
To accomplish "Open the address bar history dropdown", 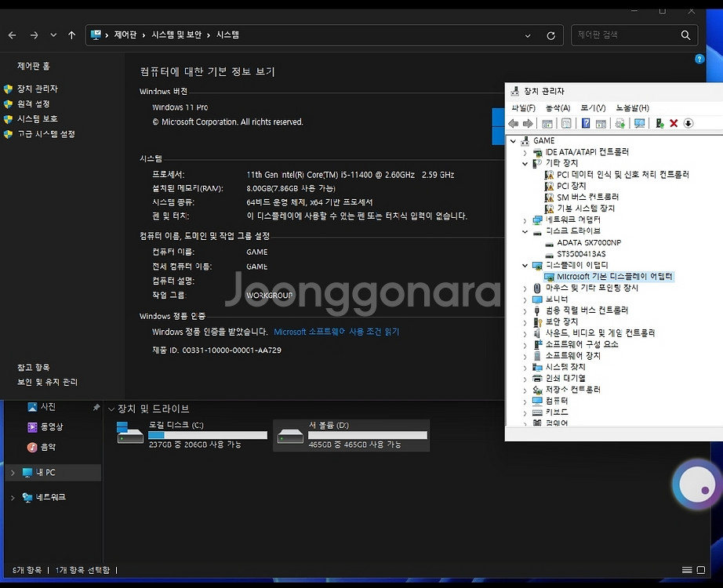I will (528, 35).
